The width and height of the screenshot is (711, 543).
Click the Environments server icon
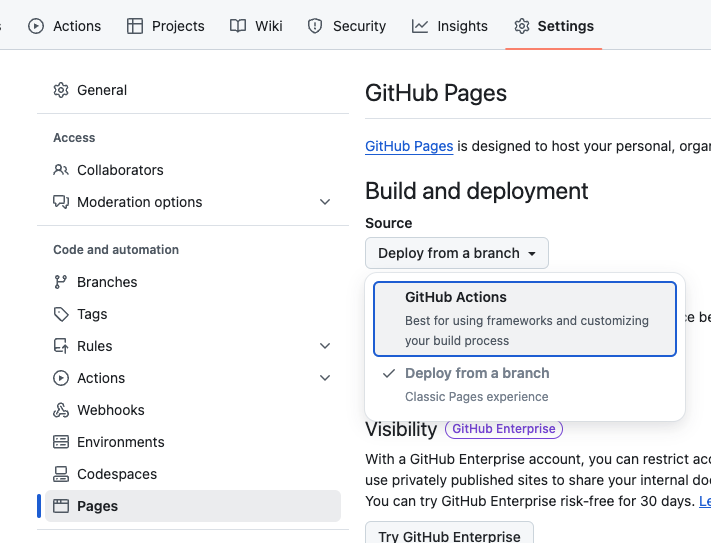[x=61, y=442]
